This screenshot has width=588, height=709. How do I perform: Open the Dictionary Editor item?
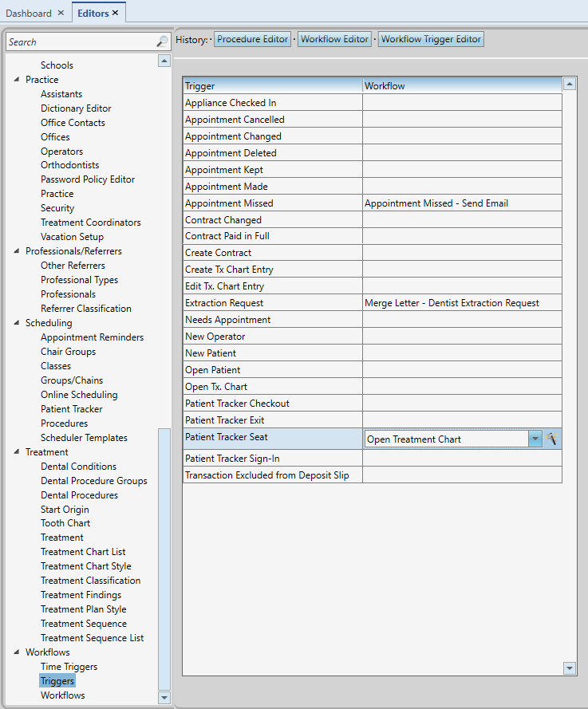(x=76, y=108)
